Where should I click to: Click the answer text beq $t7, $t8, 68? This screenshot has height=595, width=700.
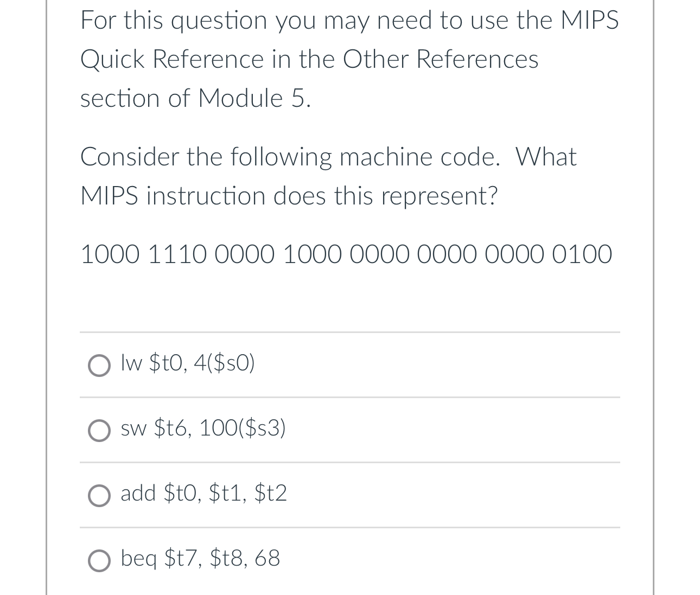[200, 559]
